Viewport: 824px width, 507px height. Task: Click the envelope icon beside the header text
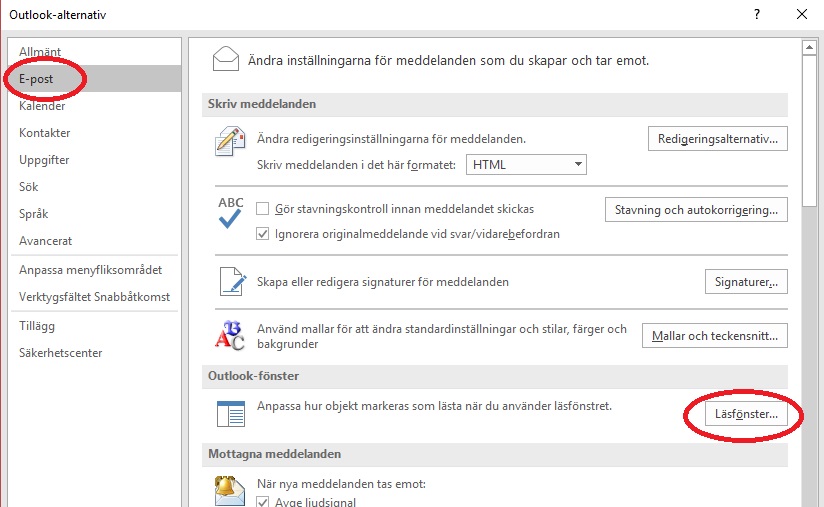pos(225,61)
